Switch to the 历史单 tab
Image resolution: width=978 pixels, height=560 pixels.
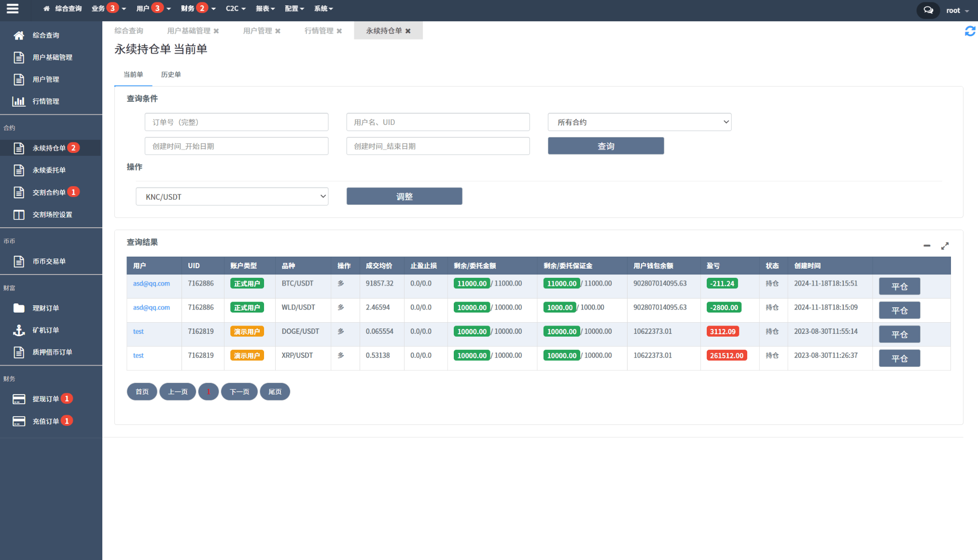coord(171,75)
